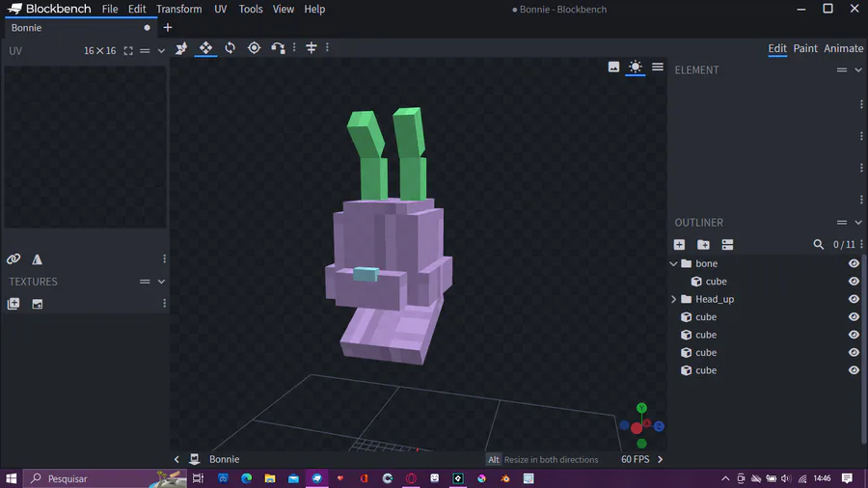Collapse the bone group
This screenshot has width=868, height=488.
coord(674,264)
